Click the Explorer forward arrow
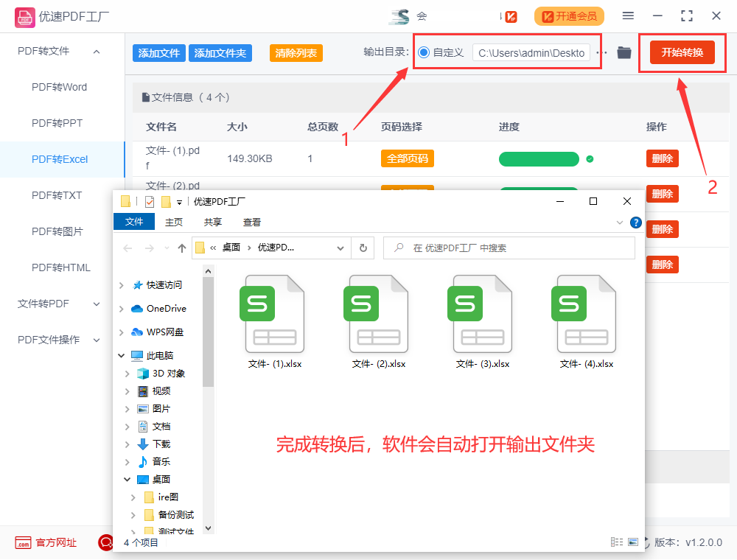Viewport: 737px width, 560px height. tap(150, 248)
